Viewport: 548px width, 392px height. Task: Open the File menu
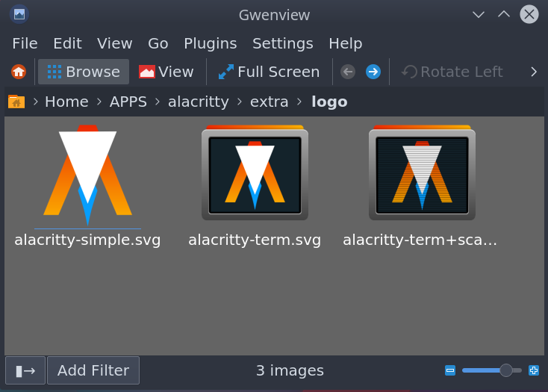(x=25, y=43)
